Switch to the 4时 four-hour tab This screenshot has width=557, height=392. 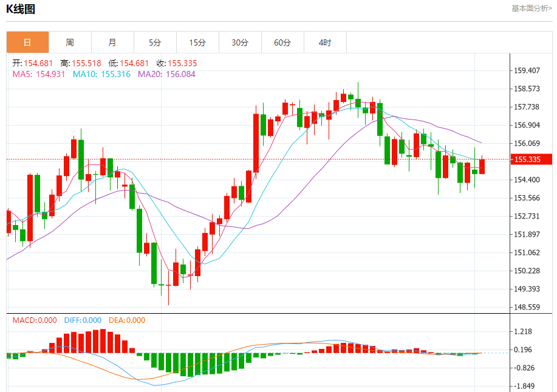(325, 42)
